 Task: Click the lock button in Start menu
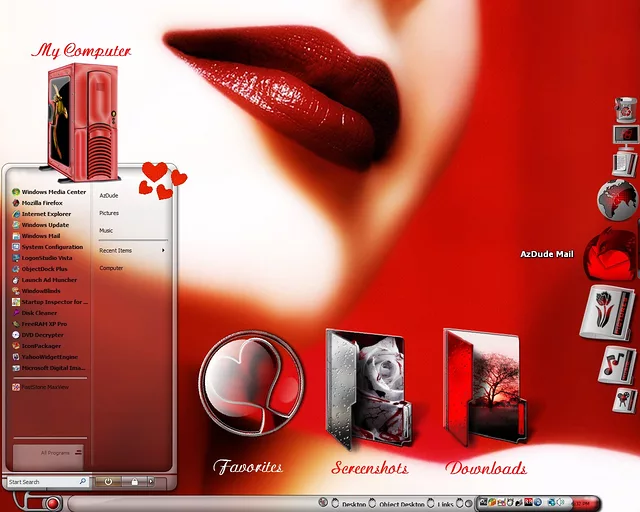(x=135, y=482)
